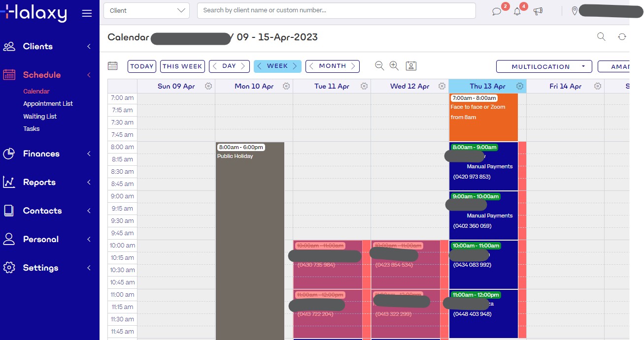Click the Halaxy logo

[x=34, y=13]
